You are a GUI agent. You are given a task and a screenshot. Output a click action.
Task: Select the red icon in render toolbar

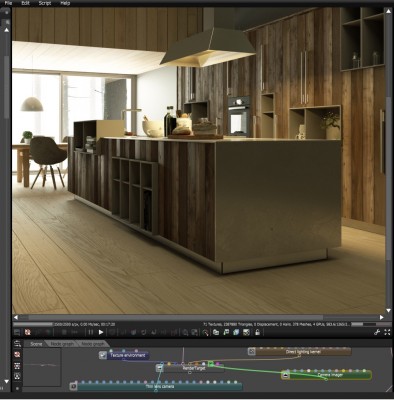[x=28, y=332]
